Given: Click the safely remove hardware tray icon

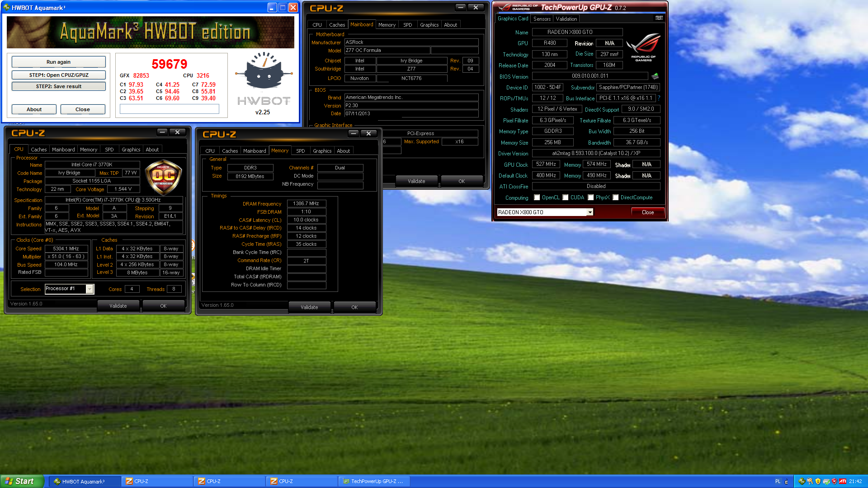Looking at the screenshot, I should tap(826, 481).
